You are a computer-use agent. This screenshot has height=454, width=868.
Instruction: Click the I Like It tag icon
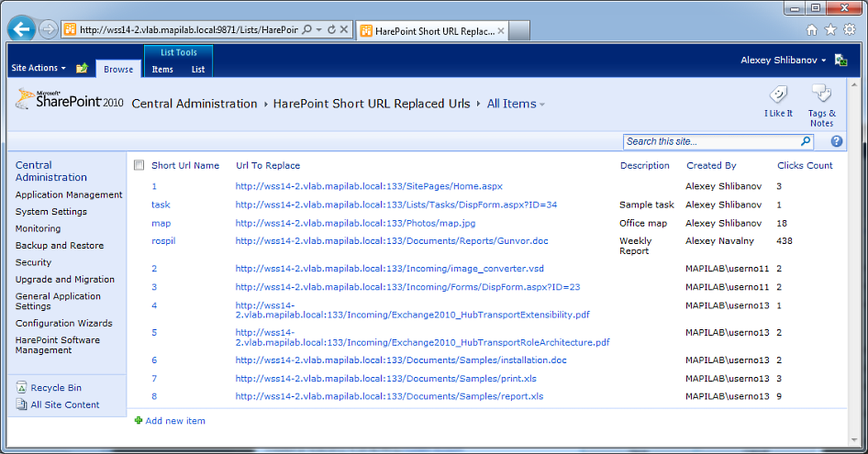pyautogui.click(x=778, y=94)
